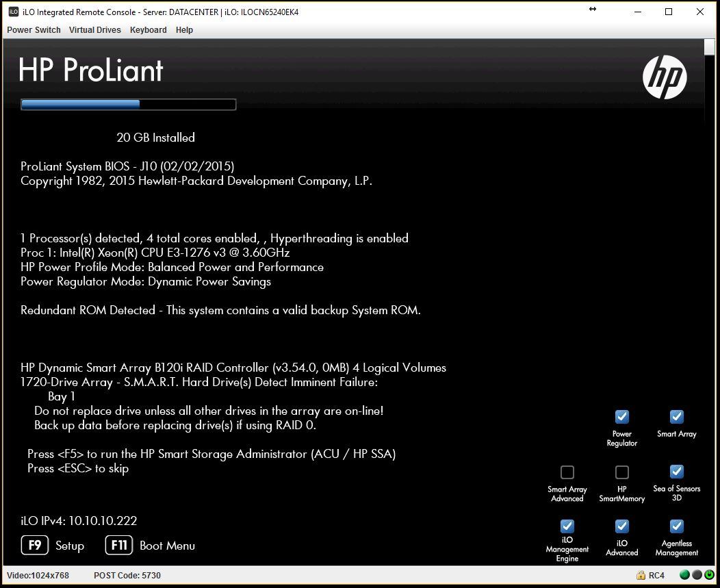Click the 'HP ProLiant' heading
720x588 pixels.
point(91,70)
